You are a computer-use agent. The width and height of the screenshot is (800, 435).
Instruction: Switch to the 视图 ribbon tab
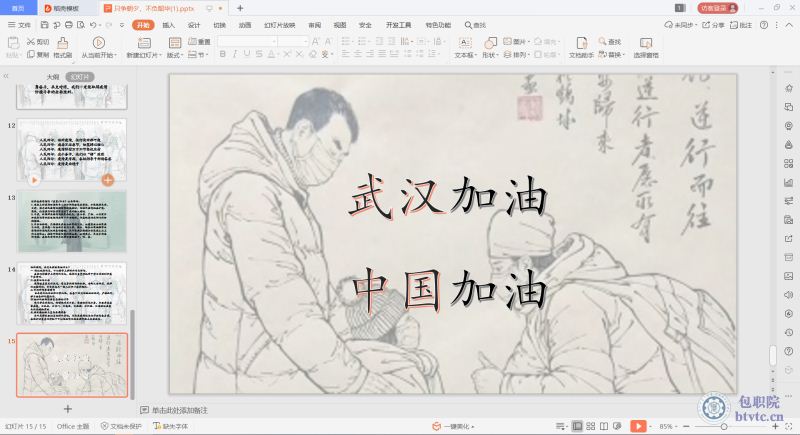340,25
